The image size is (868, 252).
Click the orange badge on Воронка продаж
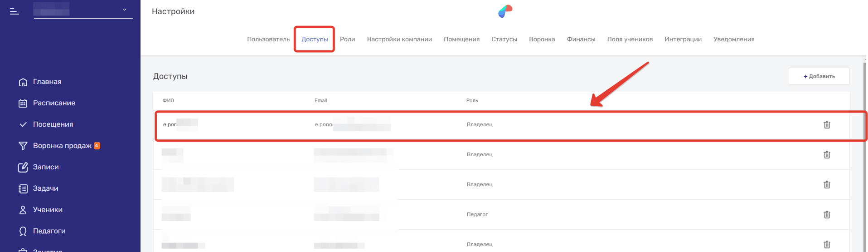pos(97,146)
